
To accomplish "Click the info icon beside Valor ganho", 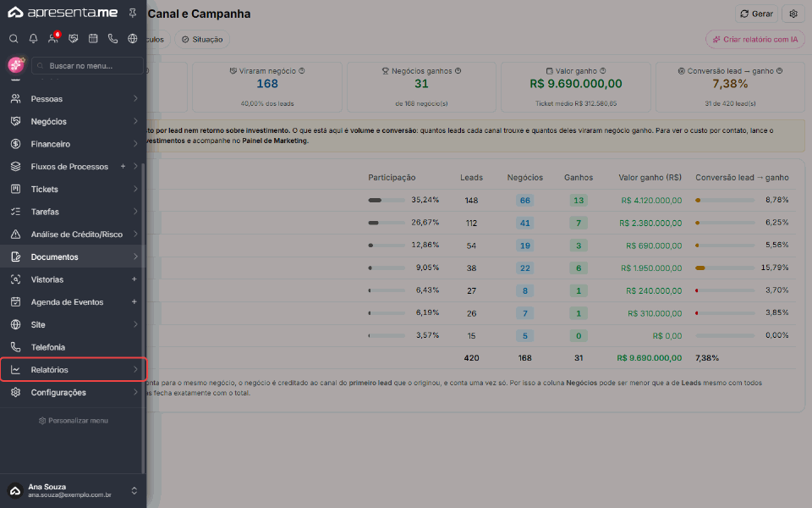I will (603, 71).
